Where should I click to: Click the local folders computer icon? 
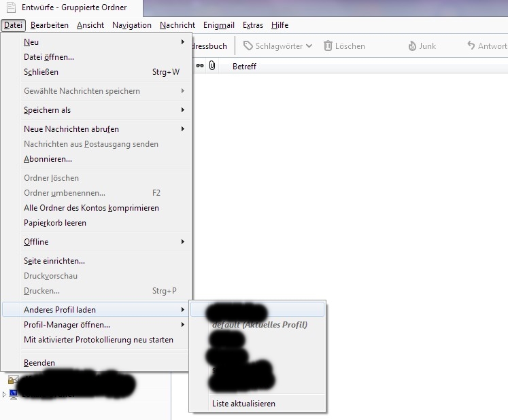click(x=14, y=394)
